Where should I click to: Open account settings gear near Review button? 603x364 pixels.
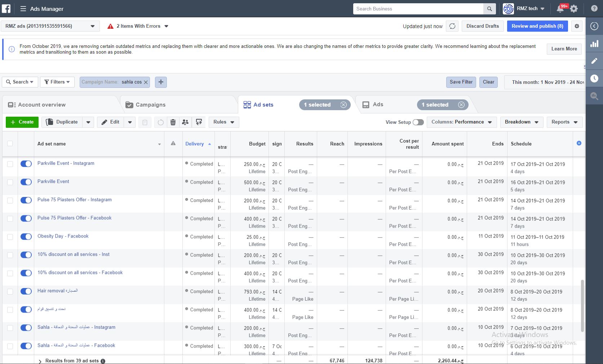tap(577, 26)
